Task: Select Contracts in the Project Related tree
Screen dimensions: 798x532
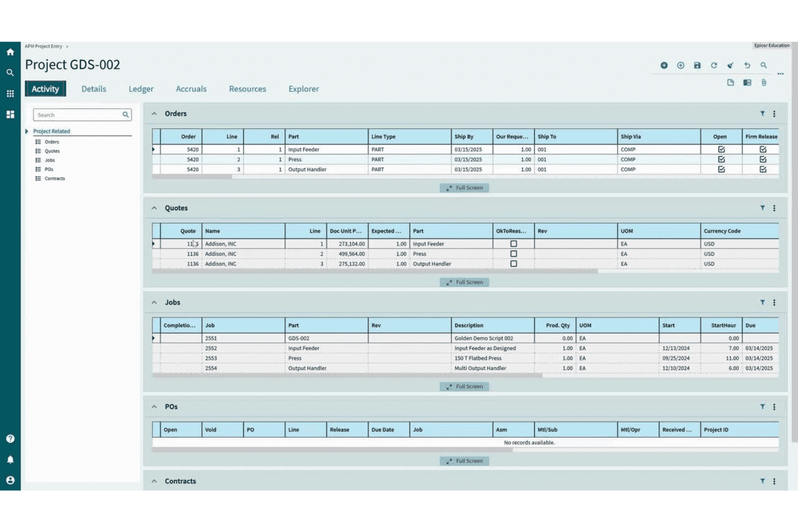Action: [x=54, y=178]
